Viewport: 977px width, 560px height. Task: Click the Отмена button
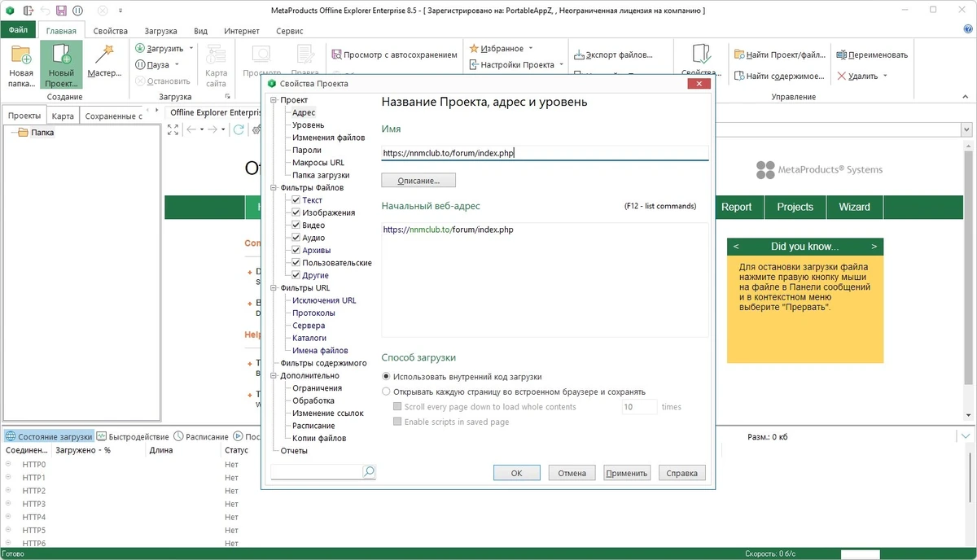click(572, 473)
